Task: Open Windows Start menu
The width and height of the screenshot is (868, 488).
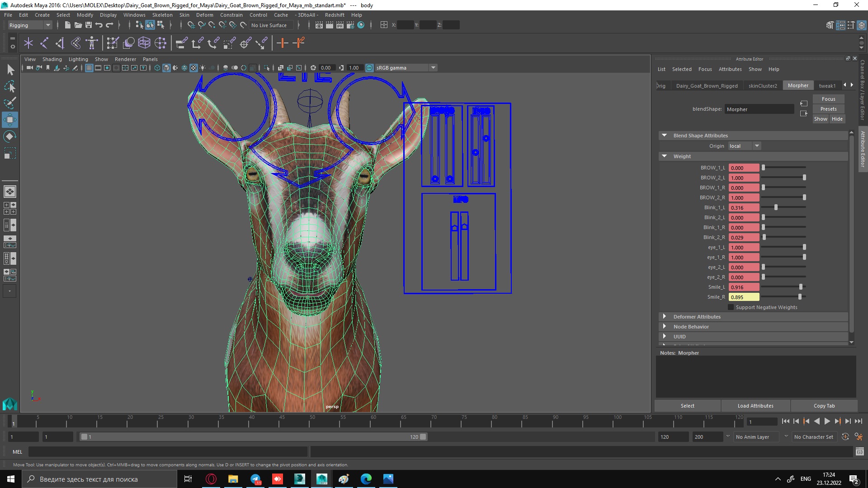Action: tap(11, 479)
